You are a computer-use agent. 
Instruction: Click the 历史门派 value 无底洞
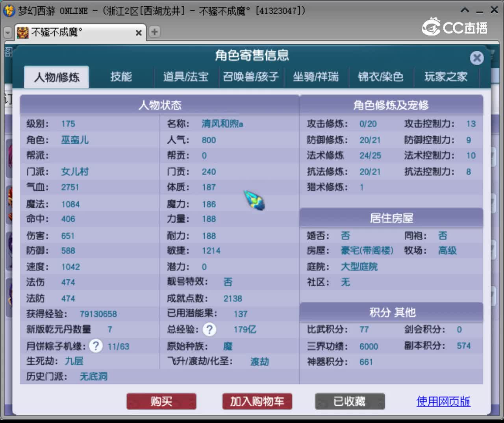pyautogui.click(x=94, y=377)
